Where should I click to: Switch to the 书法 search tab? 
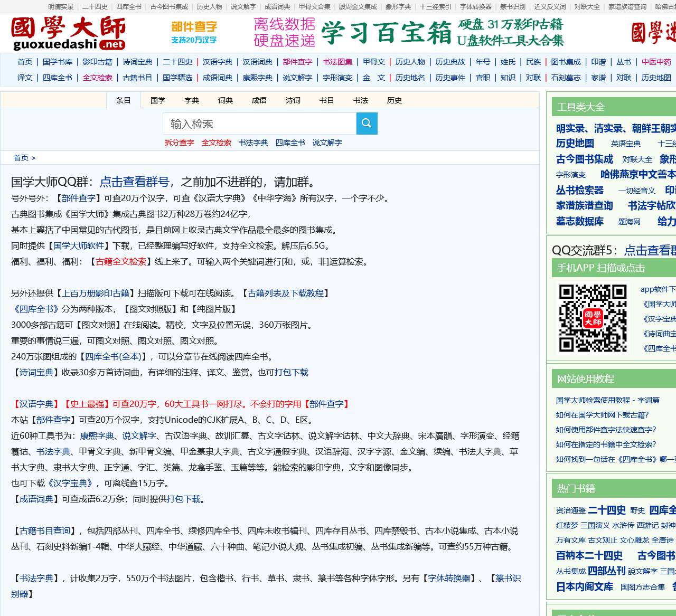361,100
